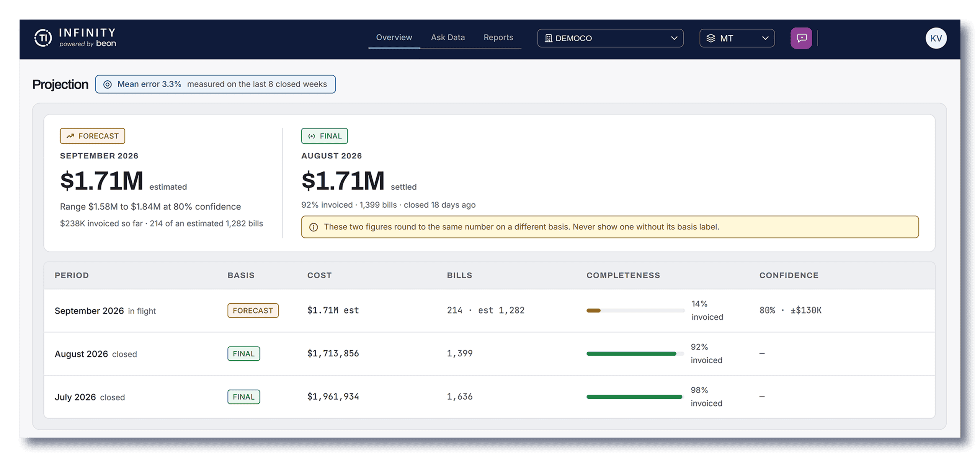
Task: Click the Mean error 3.3% badge
Action: [x=215, y=84]
